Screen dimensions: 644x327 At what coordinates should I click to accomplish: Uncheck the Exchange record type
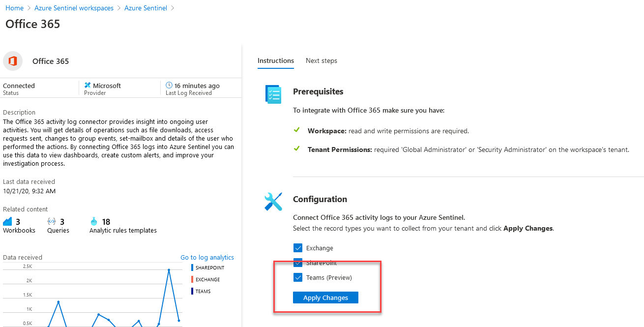pos(297,248)
